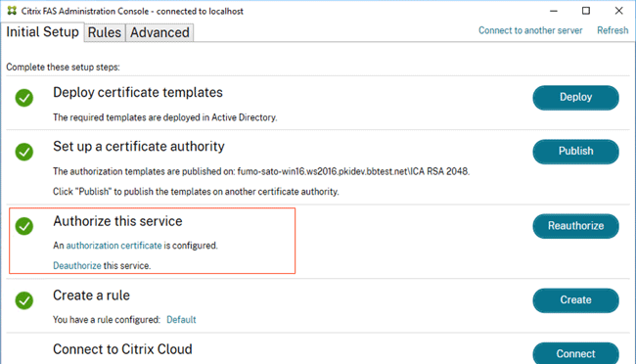Click the green checkmark beside Set up a certificate authority
Image resolution: width=636 pixels, height=364 pixels.
tap(24, 152)
